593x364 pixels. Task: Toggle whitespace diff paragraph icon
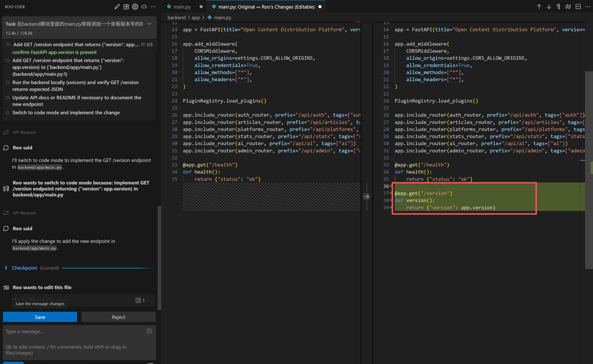point(558,7)
